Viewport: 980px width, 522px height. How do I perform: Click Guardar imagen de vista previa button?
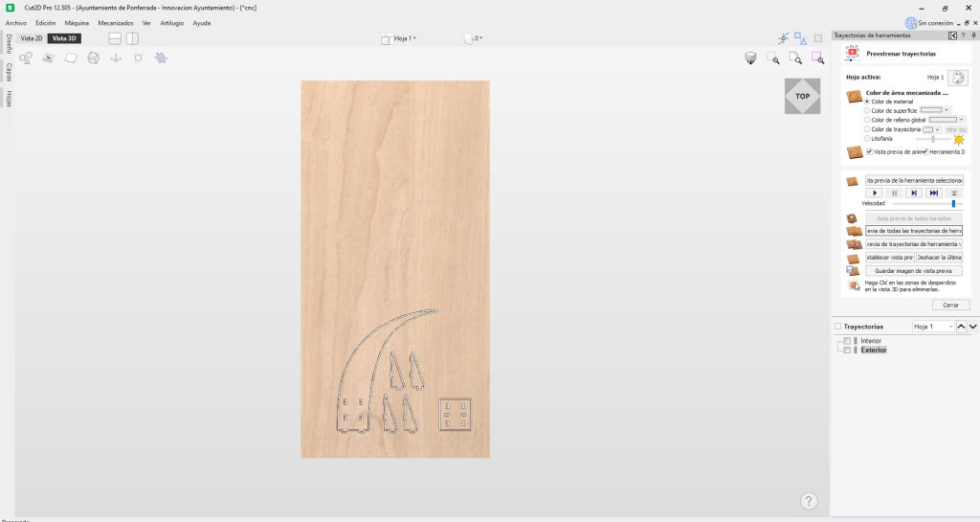(x=913, y=271)
